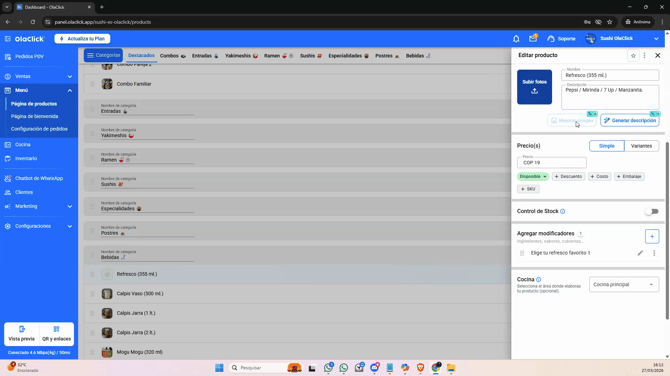Add Embalaje to the product
The height and width of the screenshot is (376, 670).
pos(629,176)
